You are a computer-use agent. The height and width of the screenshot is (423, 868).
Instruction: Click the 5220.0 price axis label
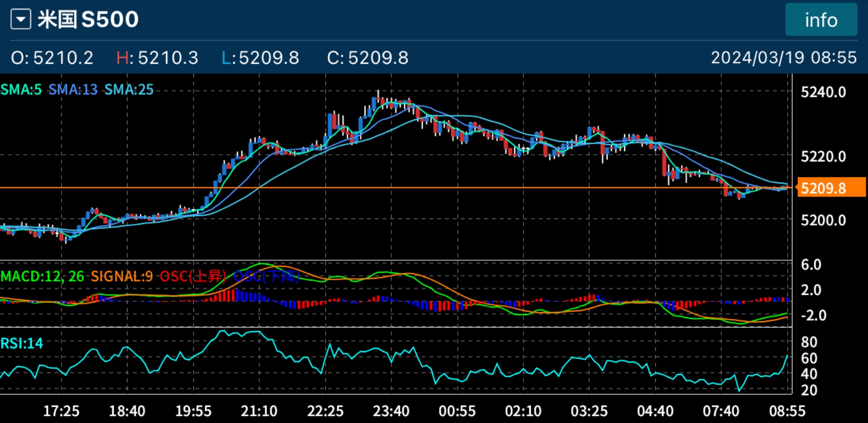click(x=823, y=156)
